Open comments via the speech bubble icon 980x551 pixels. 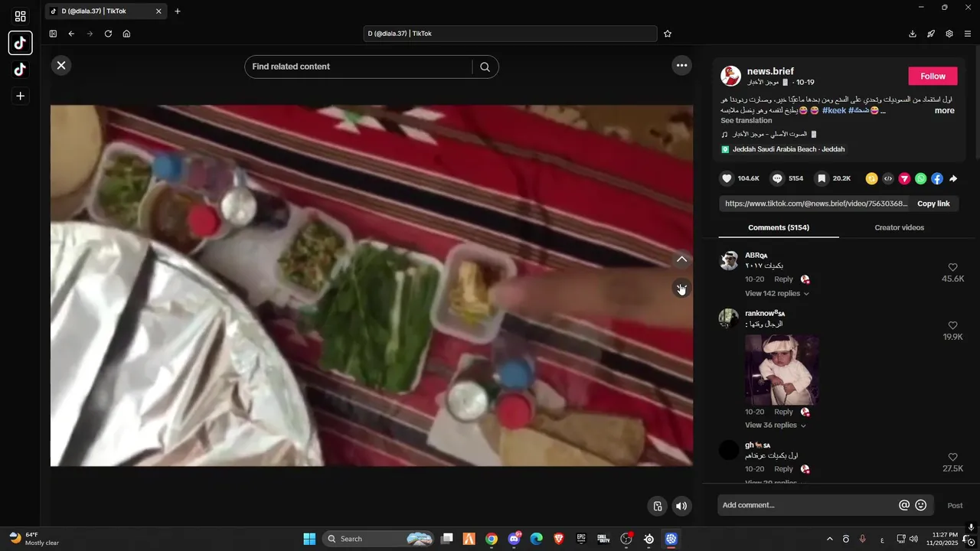tap(777, 178)
